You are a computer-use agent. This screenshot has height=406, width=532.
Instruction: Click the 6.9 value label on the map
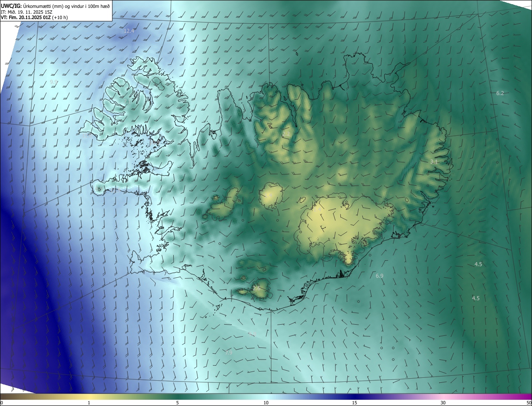click(379, 276)
